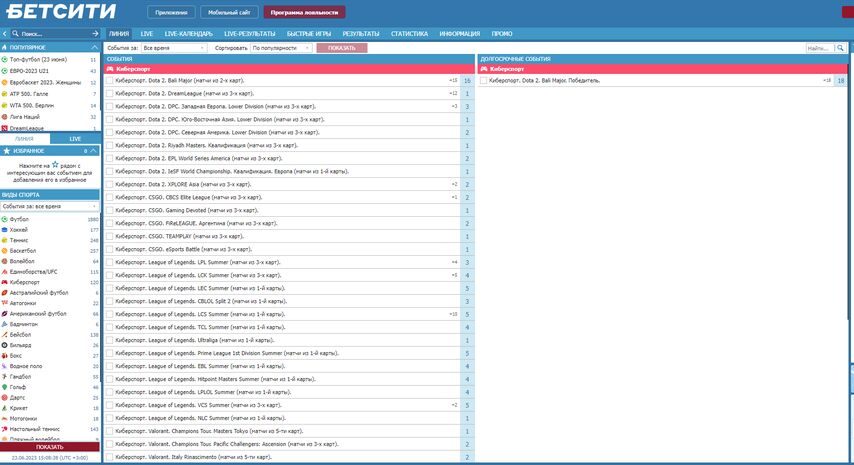Click the Мобильный сайт button

click(x=229, y=12)
